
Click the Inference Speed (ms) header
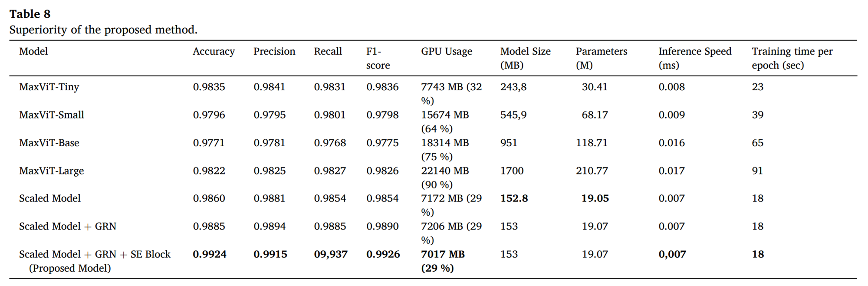[x=694, y=58]
